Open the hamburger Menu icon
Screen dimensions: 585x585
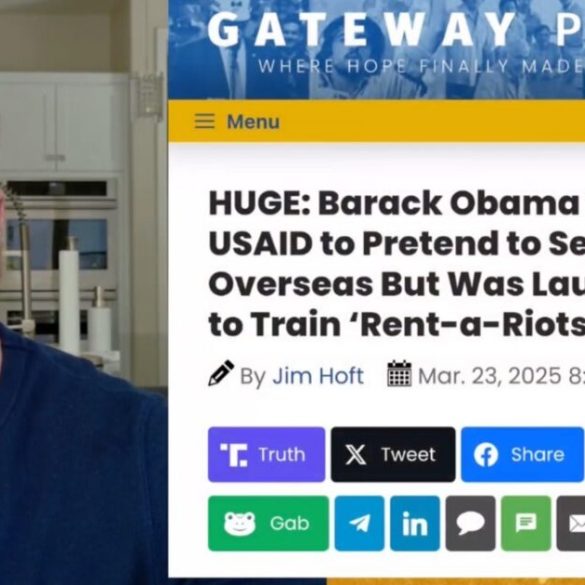[204, 121]
